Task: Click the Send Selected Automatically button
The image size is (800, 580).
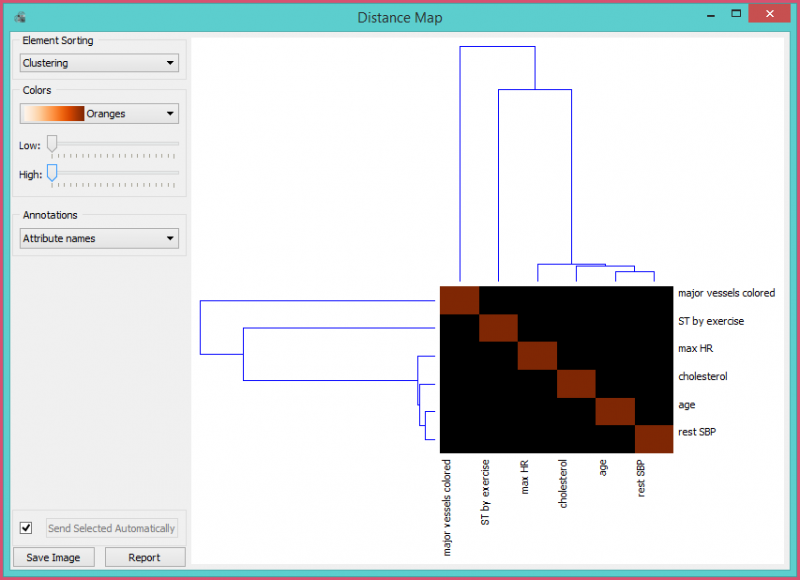Action: (x=111, y=528)
